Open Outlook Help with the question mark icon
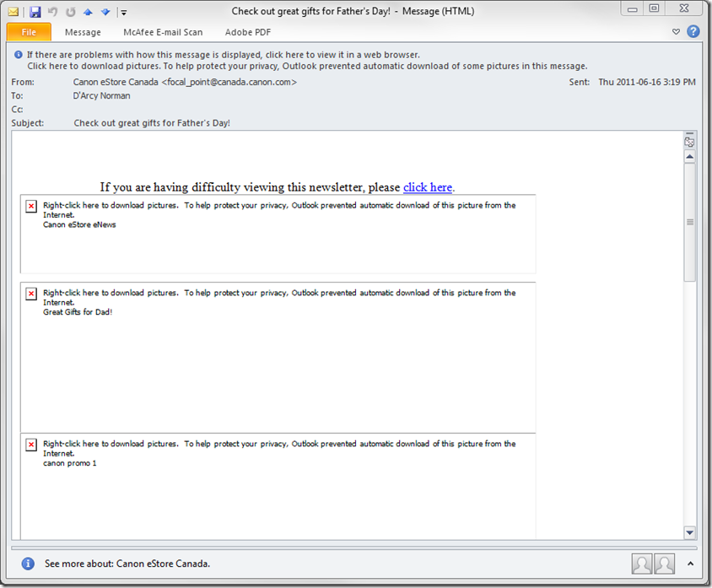 pyautogui.click(x=693, y=32)
